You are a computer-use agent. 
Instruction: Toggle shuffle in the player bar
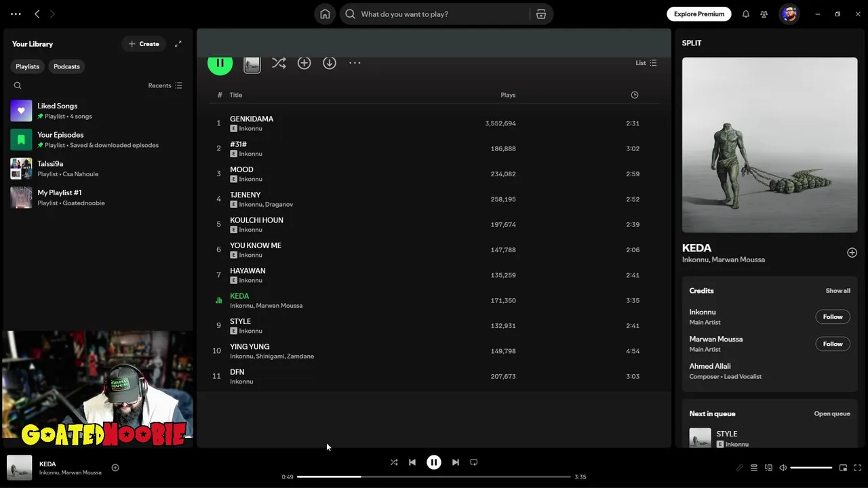[394, 462]
